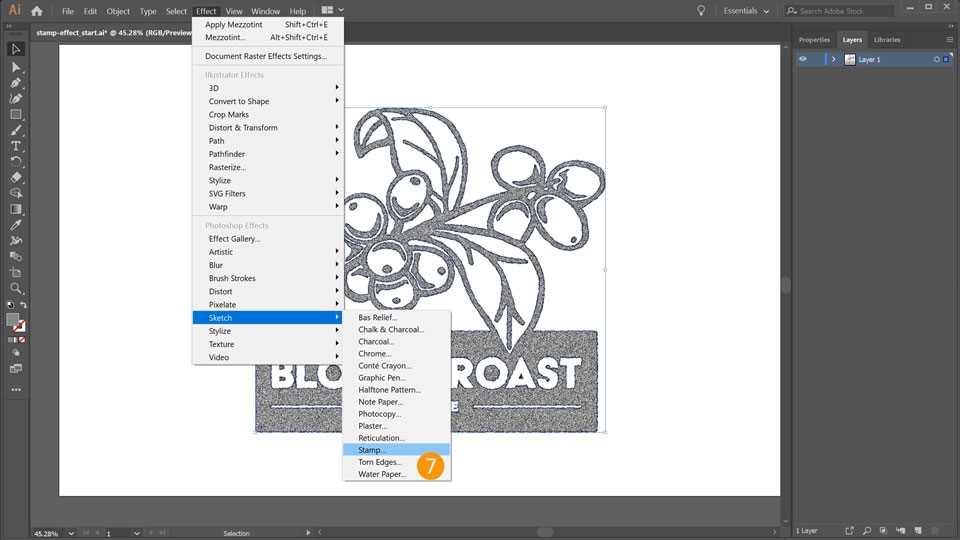This screenshot has height=540, width=960.
Task: Select the Rectangle tool
Action: click(16, 114)
